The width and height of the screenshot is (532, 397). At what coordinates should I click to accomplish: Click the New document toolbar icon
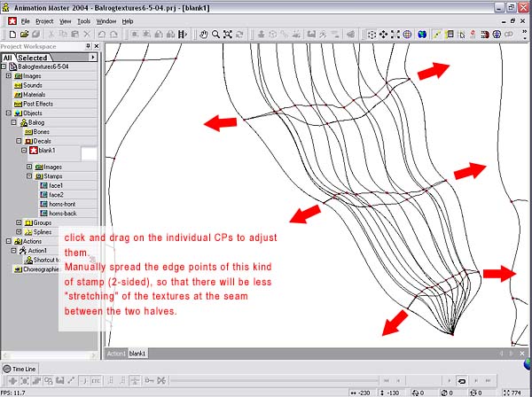(x=12, y=35)
